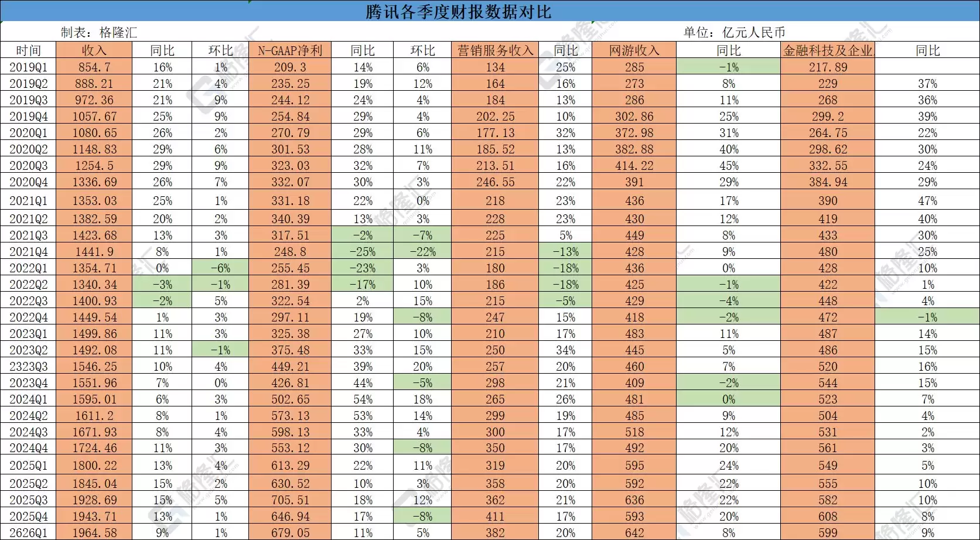Viewport: 980px width, 540px height.
Task: Click the net profit cell "332.07"
Action: tap(291, 182)
